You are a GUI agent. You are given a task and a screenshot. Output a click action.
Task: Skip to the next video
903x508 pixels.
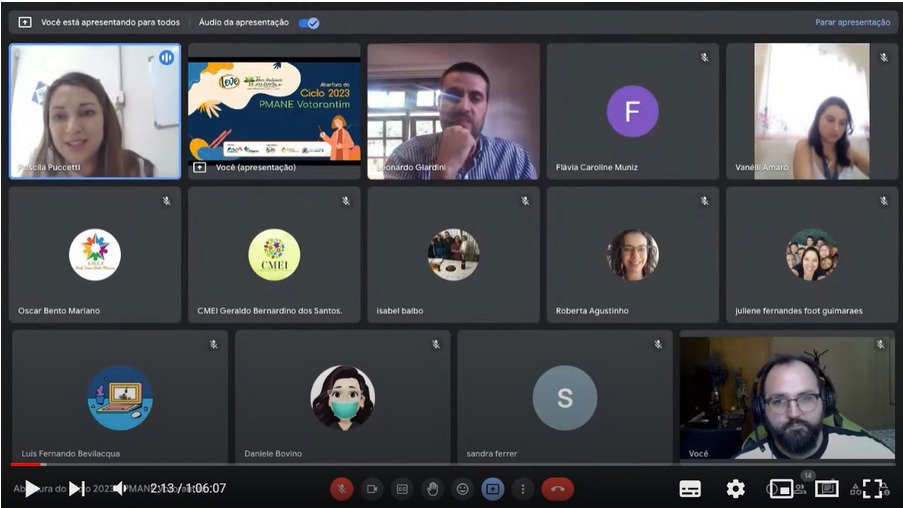click(77, 489)
